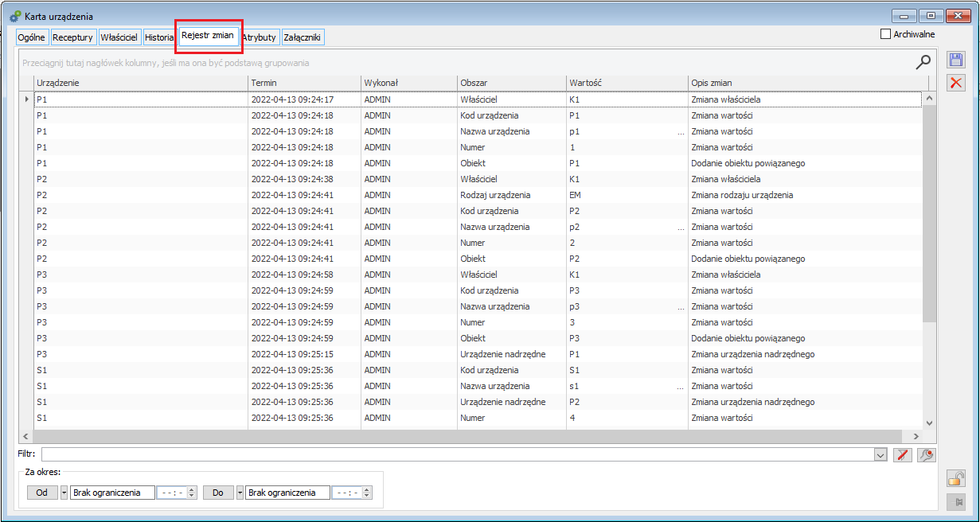Click the 'Nazwa urządzenia' cell in the P2 row
Image resolution: width=980 pixels, height=522 pixels.
(x=512, y=227)
